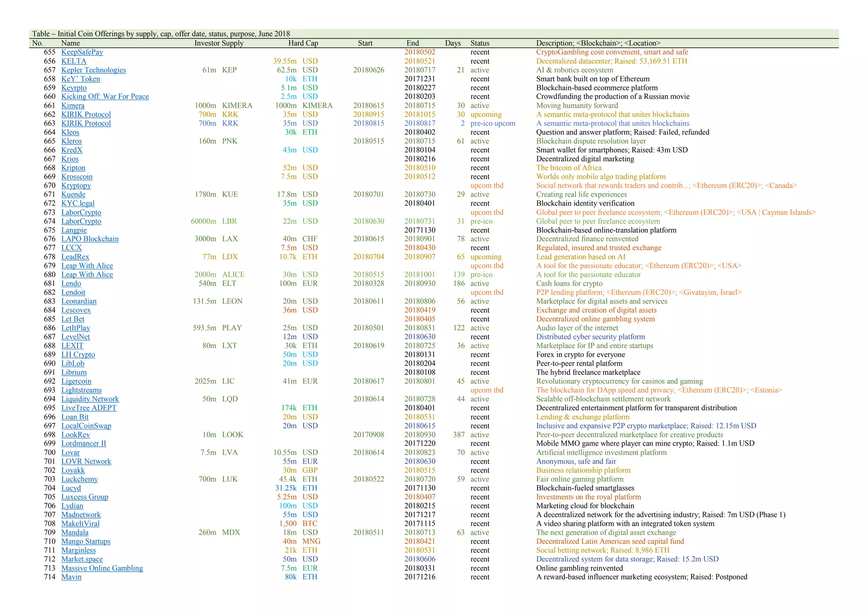The width and height of the screenshot is (868, 614).
Task: Select the LAPO Blockchain link
Action: (x=89, y=239)
